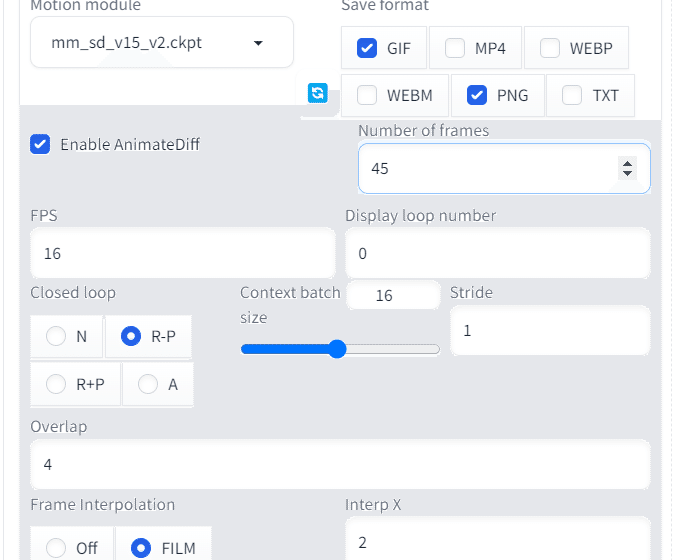
Task: Focus the Display loop number field
Action: tap(497, 254)
